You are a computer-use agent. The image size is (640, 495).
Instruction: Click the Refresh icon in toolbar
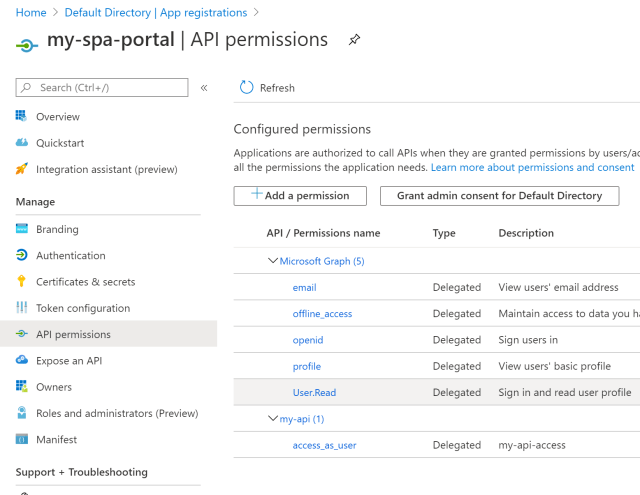[247, 88]
